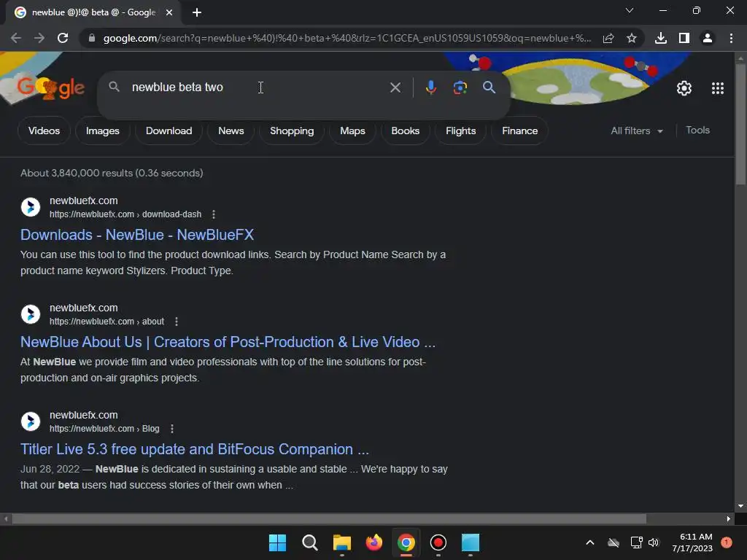This screenshot has height=560, width=747.
Task: Open Chrome downloads
Action: pos(661,38)
